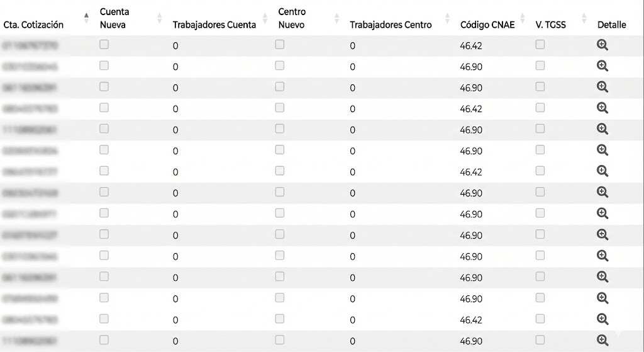Open Detalle magnifier in the fifth row
This screenshot has width=644, height=352.
point(602,129)
